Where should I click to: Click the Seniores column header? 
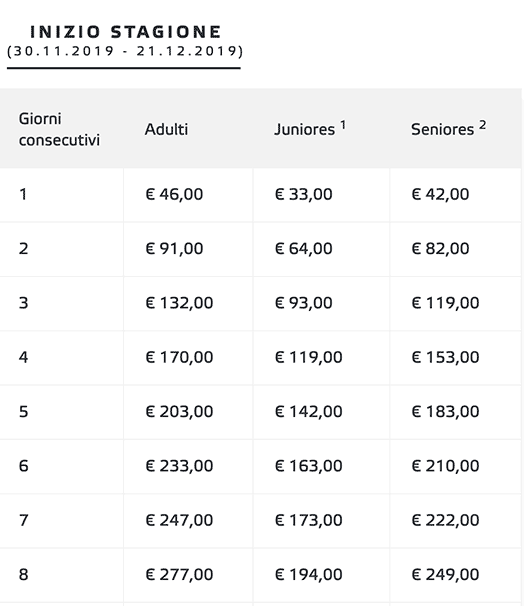442,129
